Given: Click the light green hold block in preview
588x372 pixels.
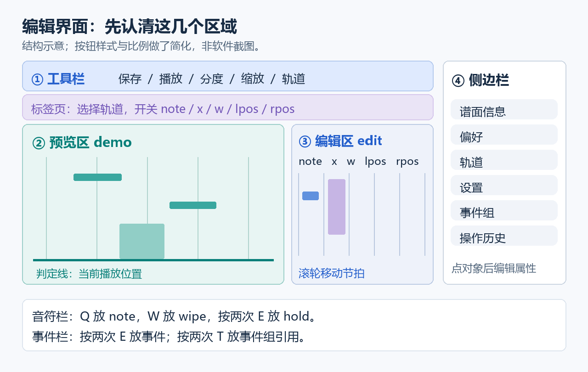Looking at the screenshot, I should (142, 242).
